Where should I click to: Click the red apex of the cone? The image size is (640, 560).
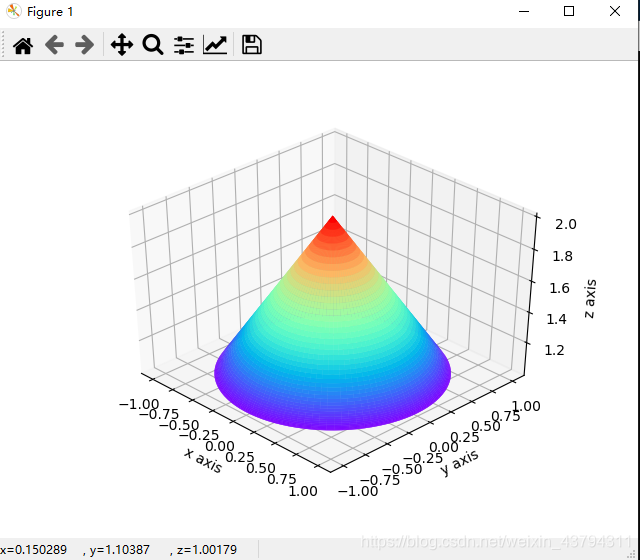point(333,220)
